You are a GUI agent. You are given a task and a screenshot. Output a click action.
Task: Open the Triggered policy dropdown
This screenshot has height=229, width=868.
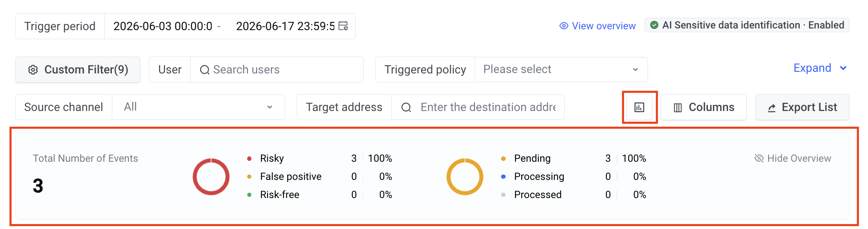[561, 69]
